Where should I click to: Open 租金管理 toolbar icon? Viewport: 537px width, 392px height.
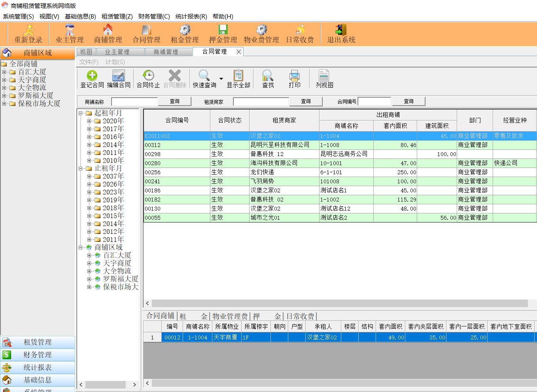[x=185, y=34]
